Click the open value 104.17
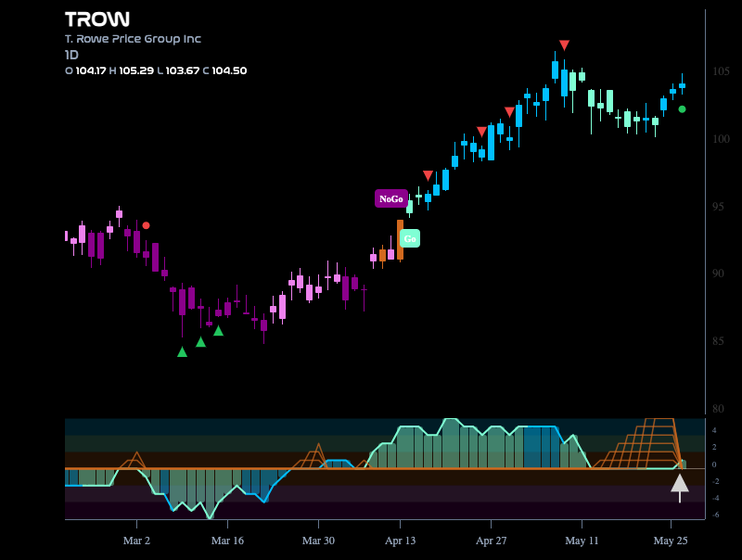742x560 pixels. point(91,70)
